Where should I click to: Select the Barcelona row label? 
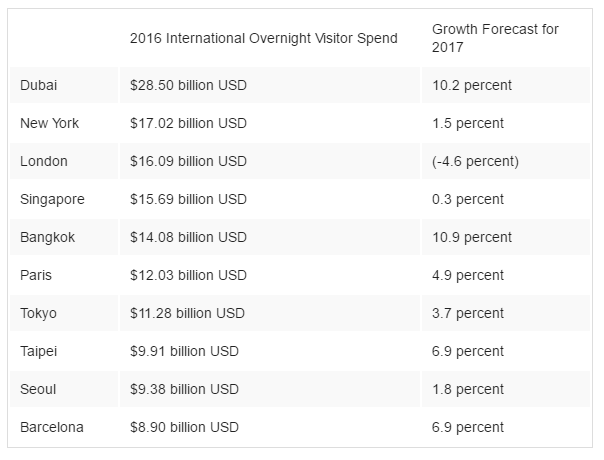(52, 428)
